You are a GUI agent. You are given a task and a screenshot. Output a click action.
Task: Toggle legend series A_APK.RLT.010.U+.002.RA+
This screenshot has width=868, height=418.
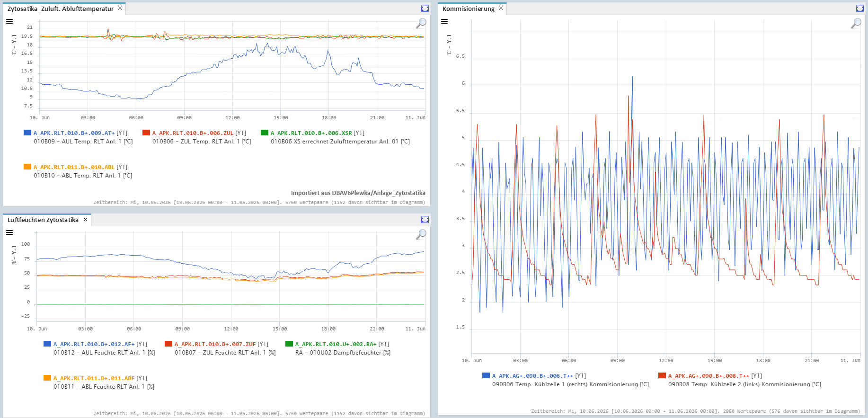click(336, 344)
